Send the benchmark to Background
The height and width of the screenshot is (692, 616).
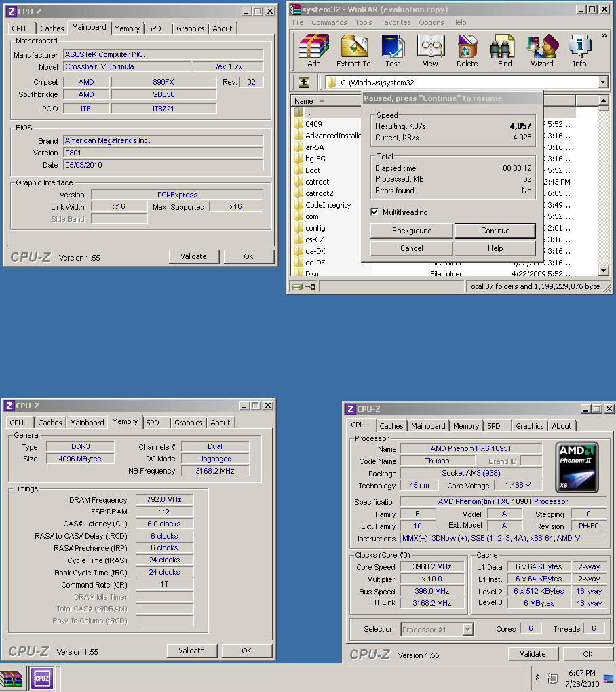(412, 231)
